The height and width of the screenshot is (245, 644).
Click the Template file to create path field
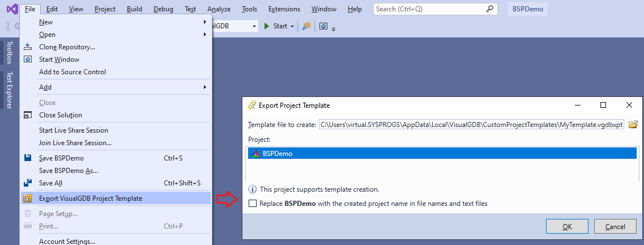click(x=471, y=125)
